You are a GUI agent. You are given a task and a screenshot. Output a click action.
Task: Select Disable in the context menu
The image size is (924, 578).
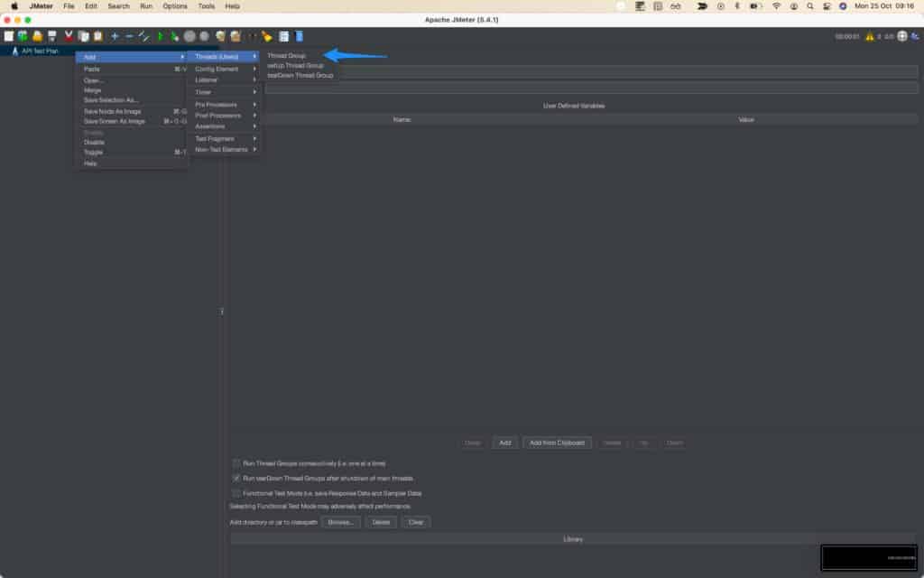(132, 142)
